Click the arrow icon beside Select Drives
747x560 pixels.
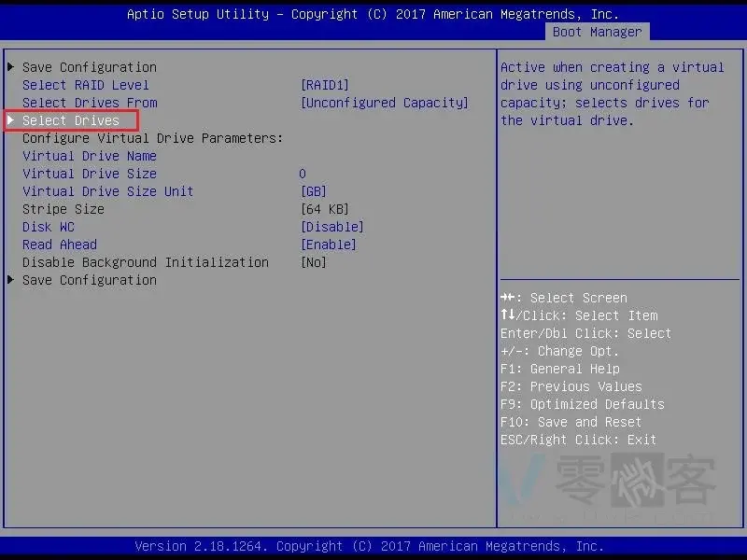click(11, 120)
